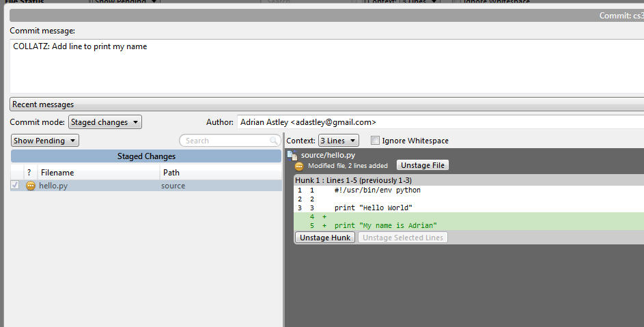The width and height of the screenshot is (644, 327).
Task: Select the '#!/usr/bin/env python' diff line
Action: point(469,190)
